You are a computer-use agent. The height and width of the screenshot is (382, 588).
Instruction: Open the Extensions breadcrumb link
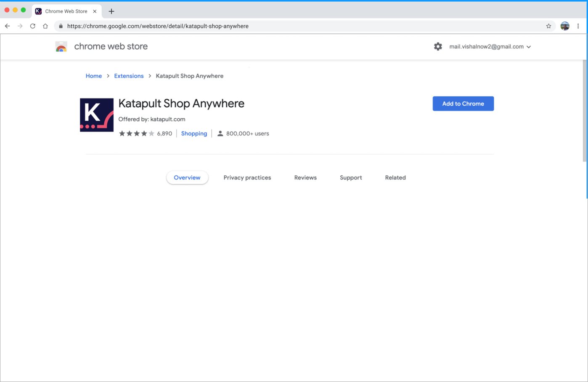(129, 76)
